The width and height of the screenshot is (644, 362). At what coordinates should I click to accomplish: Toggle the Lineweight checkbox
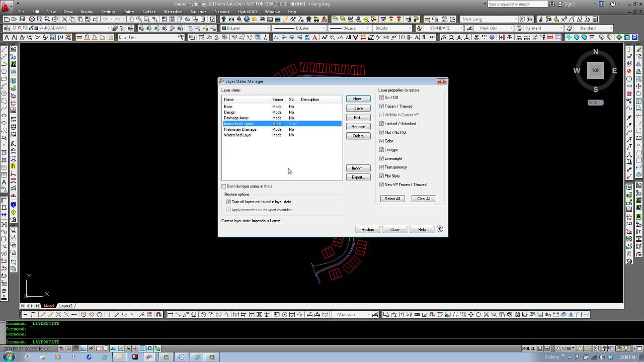coord(381,158)
